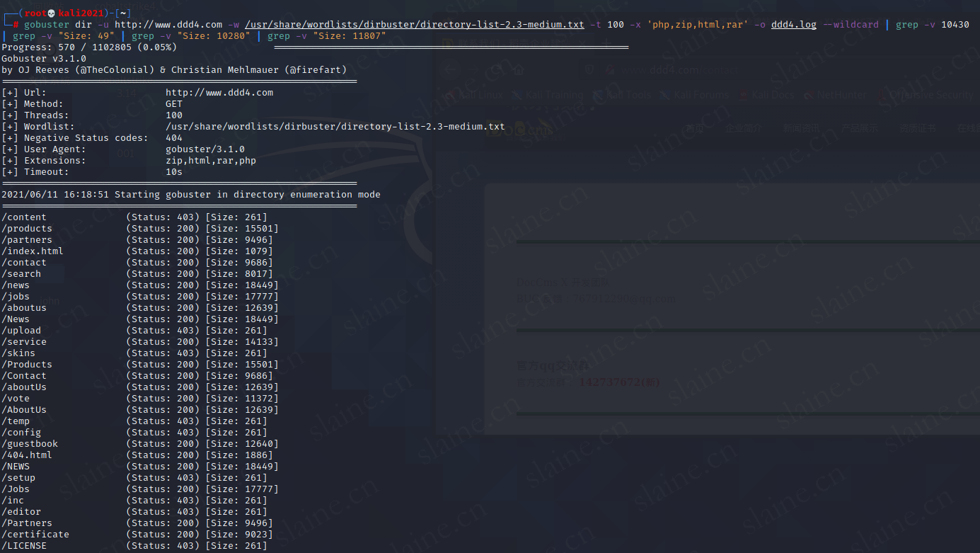The width and height of the screenshot is (980, 553).
Task: Click the Size: 12640 value
Action: coord(242,444)
